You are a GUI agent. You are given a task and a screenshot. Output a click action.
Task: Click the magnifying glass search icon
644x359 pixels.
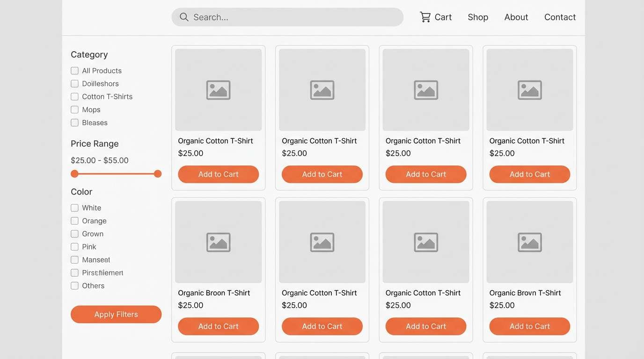point(184,17)
